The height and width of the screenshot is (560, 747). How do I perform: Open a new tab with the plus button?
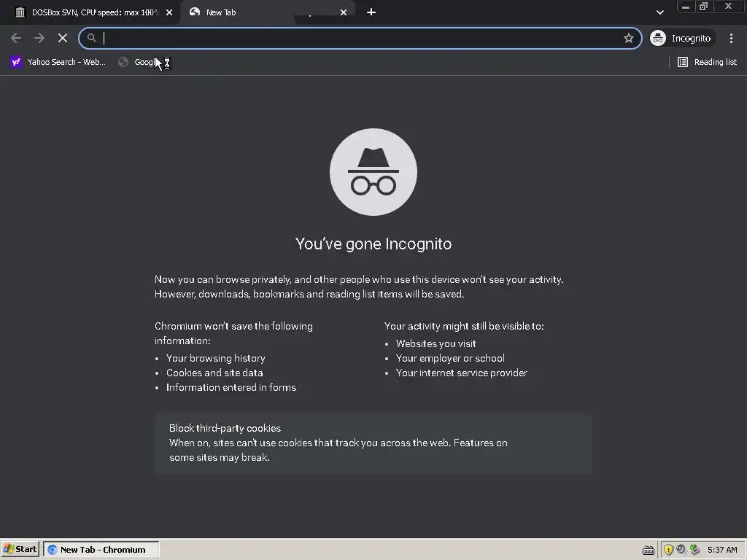tap(371, 12)
